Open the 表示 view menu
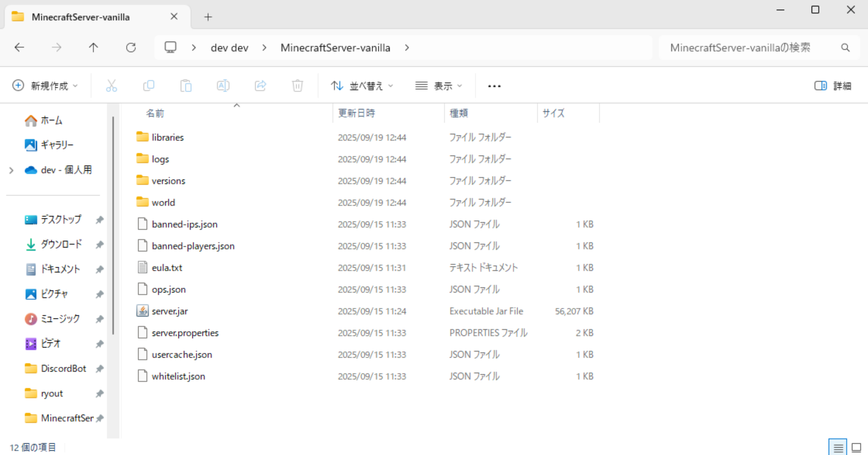This screenshot has height=455, width=868. (x=439, y=86)
